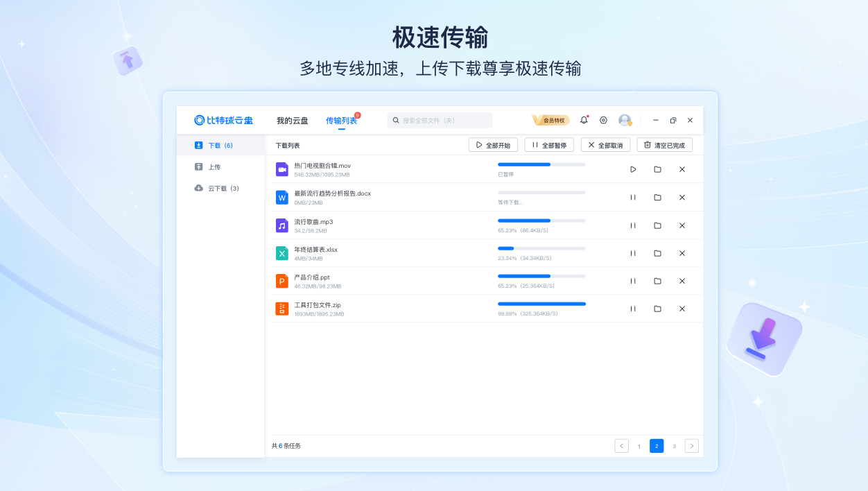Jump to page 3
This screenshot has width=868, height=491.
pyautogui.click(x=674, y=446)
